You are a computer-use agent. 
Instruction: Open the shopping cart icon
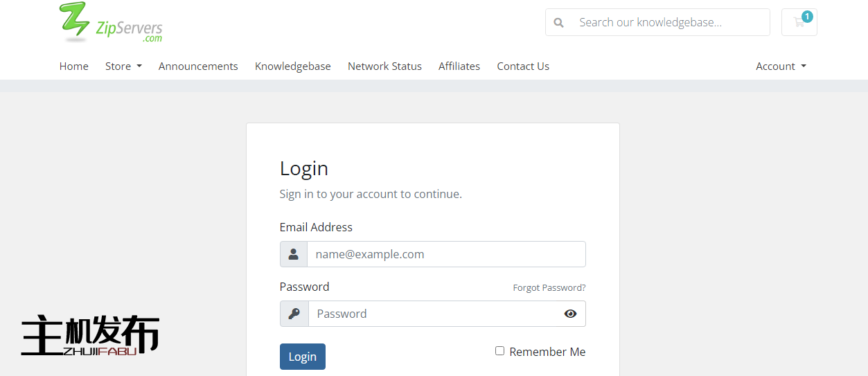(x=799, y=22)
